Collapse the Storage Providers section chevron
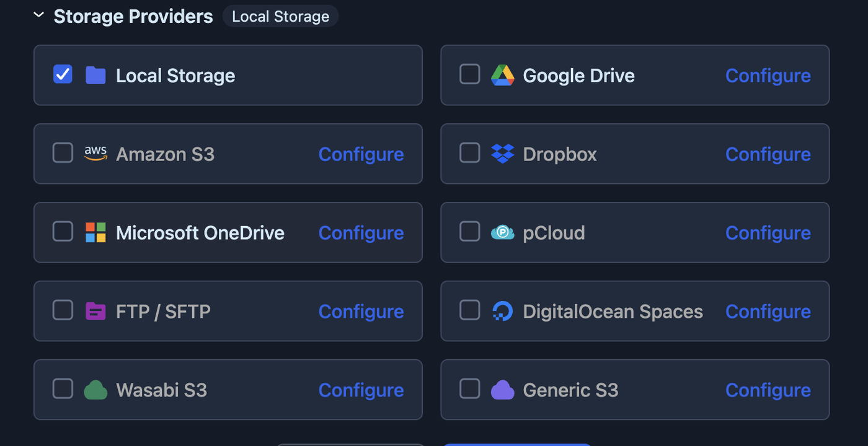This screenshot has height=446, width=868. click(38, 15)
